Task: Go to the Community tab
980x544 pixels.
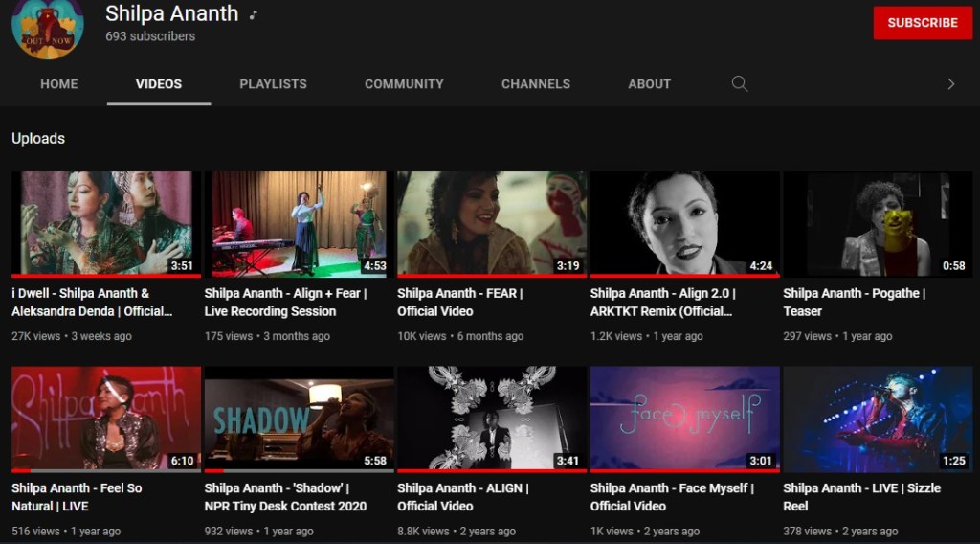Action: (404, 84)
